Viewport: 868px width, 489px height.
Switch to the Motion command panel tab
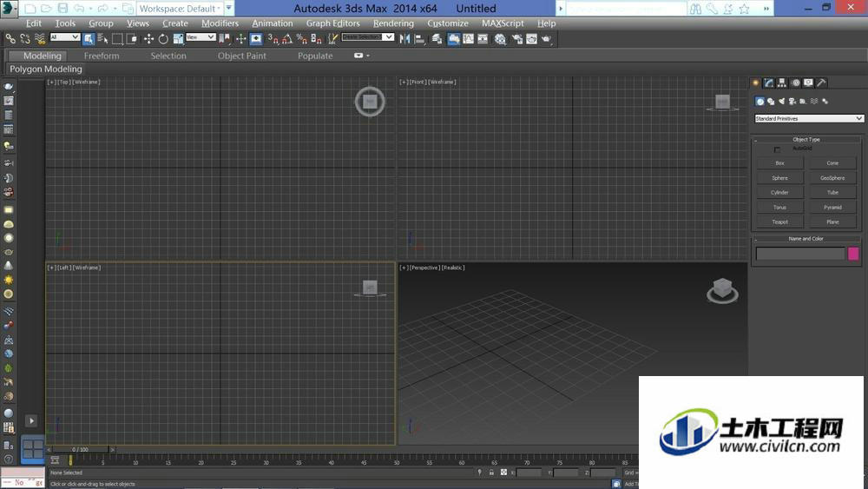[x=795, y=83]
